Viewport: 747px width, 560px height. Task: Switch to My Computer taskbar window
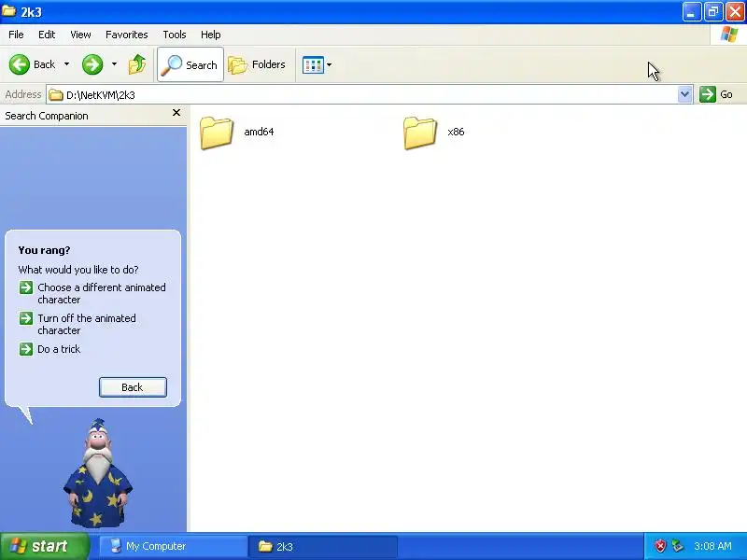[173, 546]
